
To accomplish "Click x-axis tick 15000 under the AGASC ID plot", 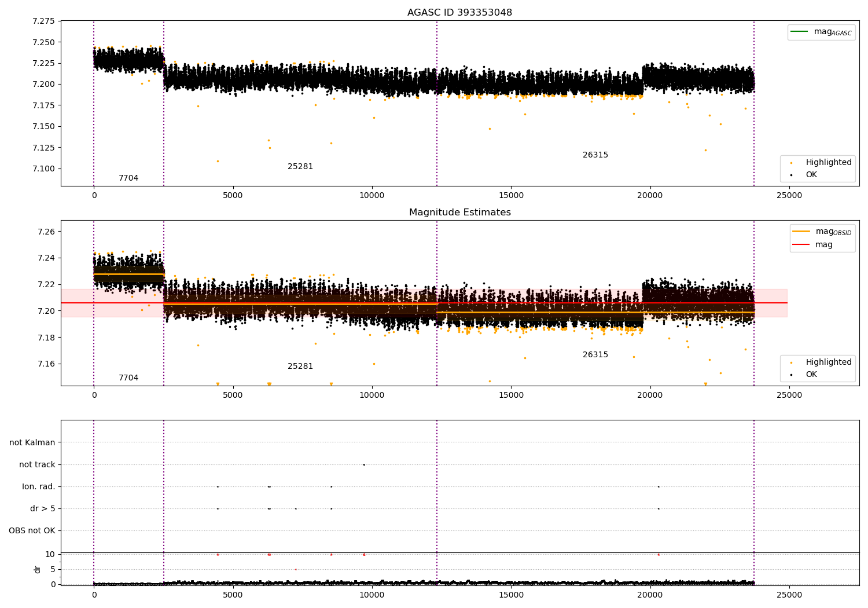I will pyautogui.click(x=511, y=196).
